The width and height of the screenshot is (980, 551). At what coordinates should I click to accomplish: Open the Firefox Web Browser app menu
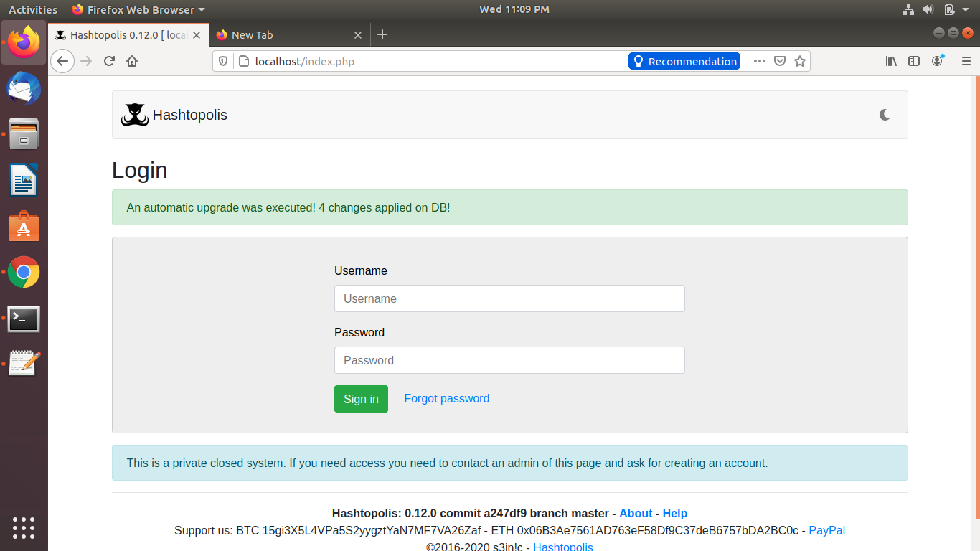[138, 9]
